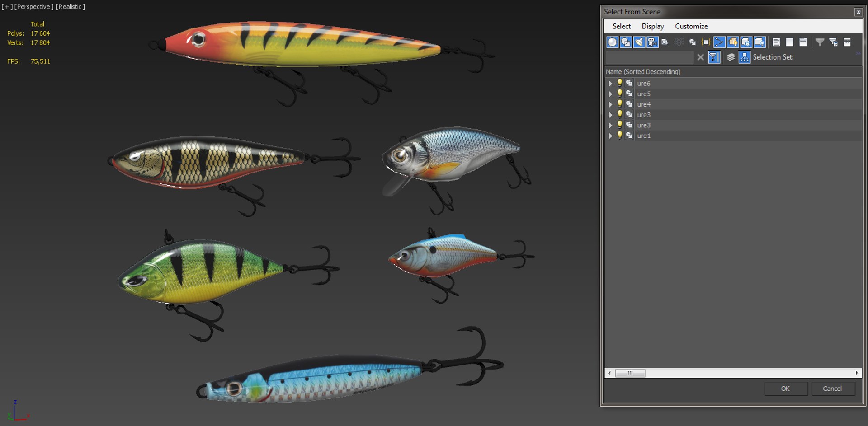Expand the lure1 tree node
This screenshot has width=868, height=426.
tap(610, 136)
